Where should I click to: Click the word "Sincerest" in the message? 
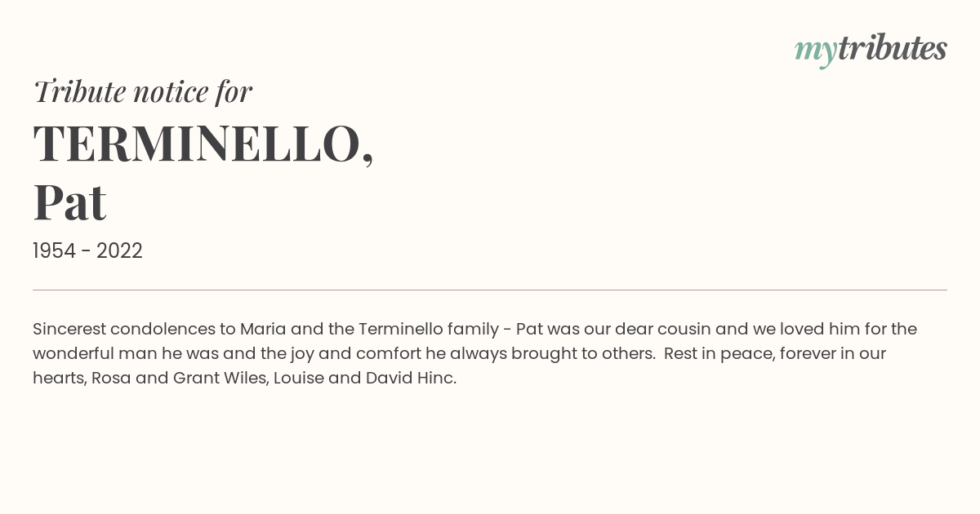pyautogui.click(x=69, y=329)
